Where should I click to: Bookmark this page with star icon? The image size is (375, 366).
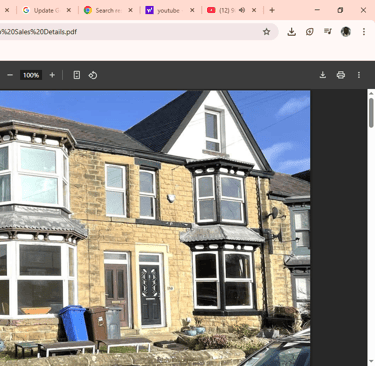266,32
